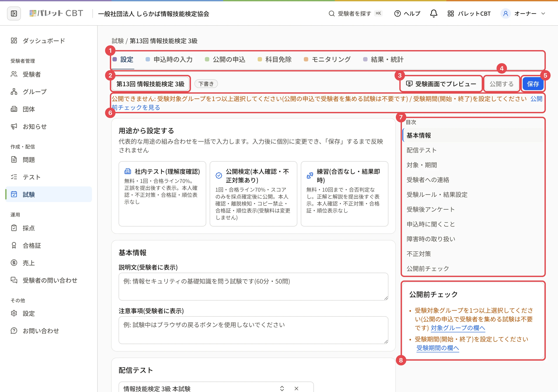The width and height of the screenshot is (558, 392).
Task: Open the 科目免除 tab
Action: click(x=275, y=59)
